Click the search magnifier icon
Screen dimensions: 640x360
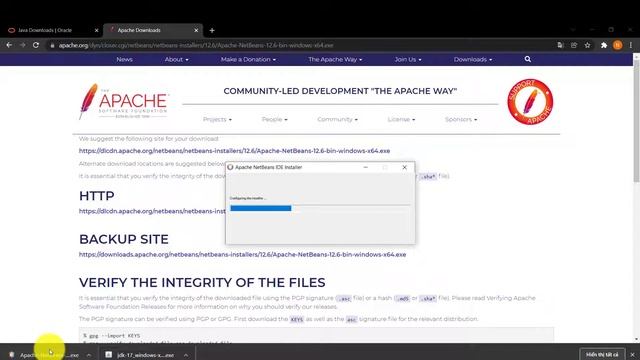point(528,59)
